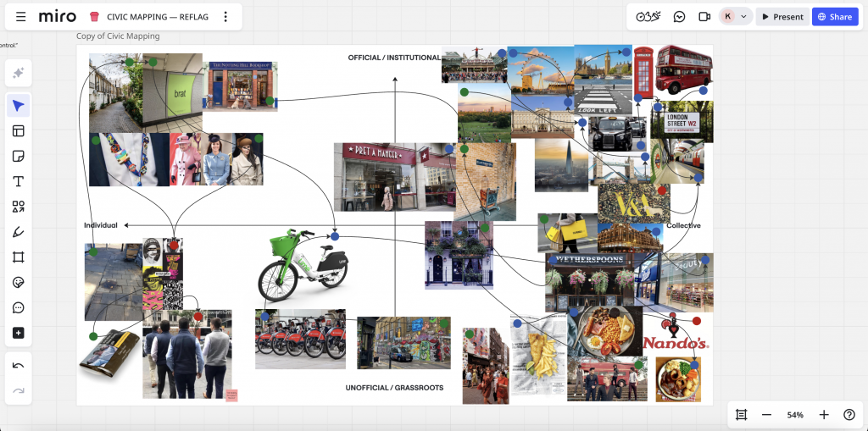Zoom in with the plus button
The width and height of the screenshot is (868, 431).
(x=823, y=415)
